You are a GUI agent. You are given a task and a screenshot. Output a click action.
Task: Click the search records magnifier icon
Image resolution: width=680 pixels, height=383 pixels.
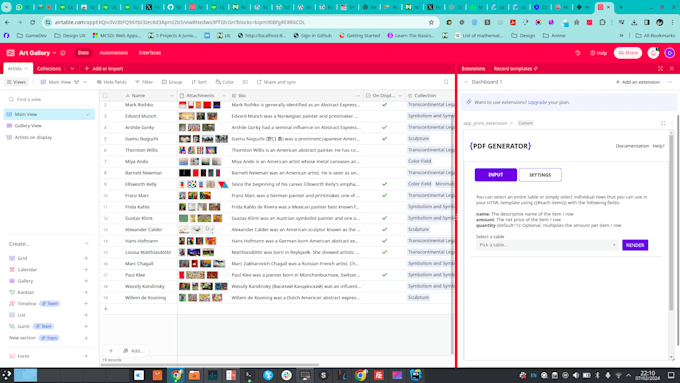[x=446, y=82]
